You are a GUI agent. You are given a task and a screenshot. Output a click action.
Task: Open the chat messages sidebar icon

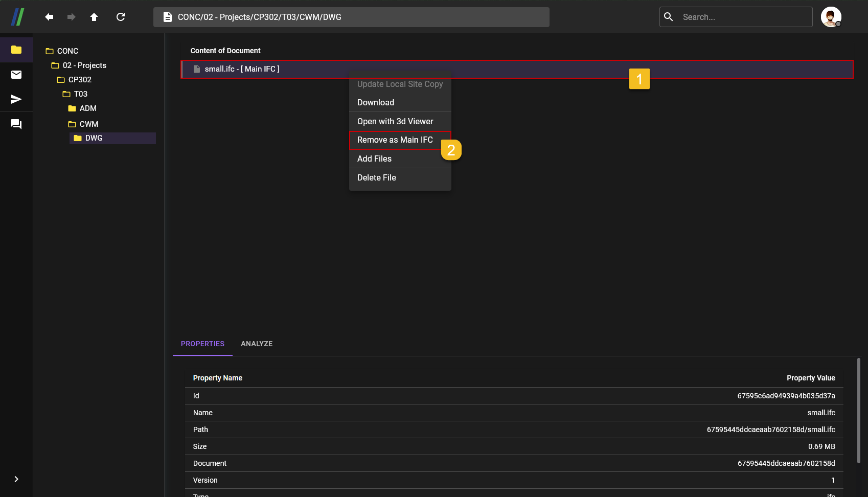16,124
